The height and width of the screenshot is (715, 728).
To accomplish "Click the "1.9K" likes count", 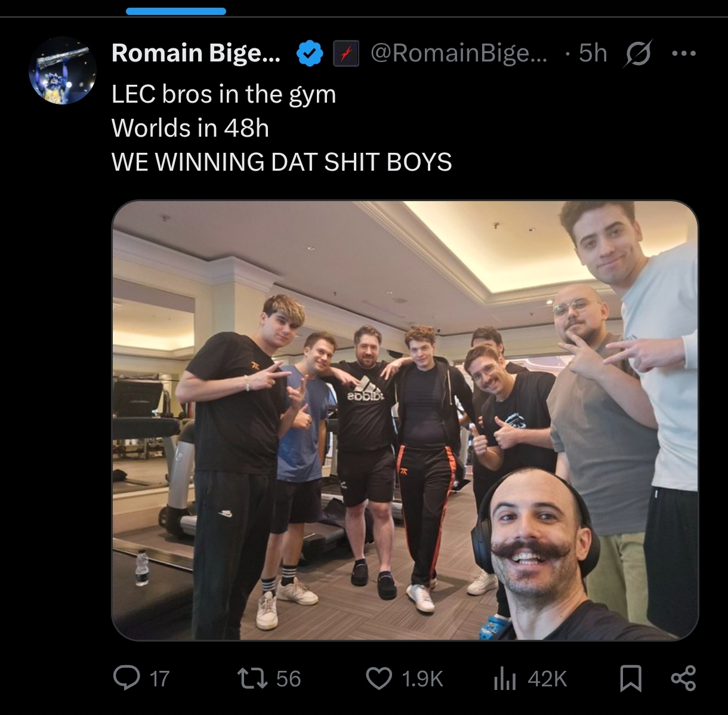I will [x=422, y=679].
